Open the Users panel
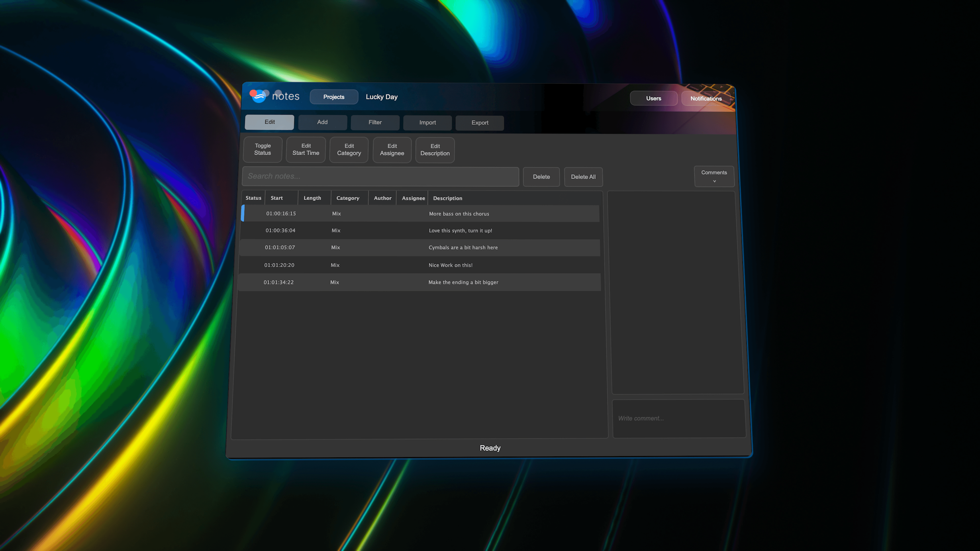Image resolution: width=980 pixels, height=551 pixels. point(653,97)
